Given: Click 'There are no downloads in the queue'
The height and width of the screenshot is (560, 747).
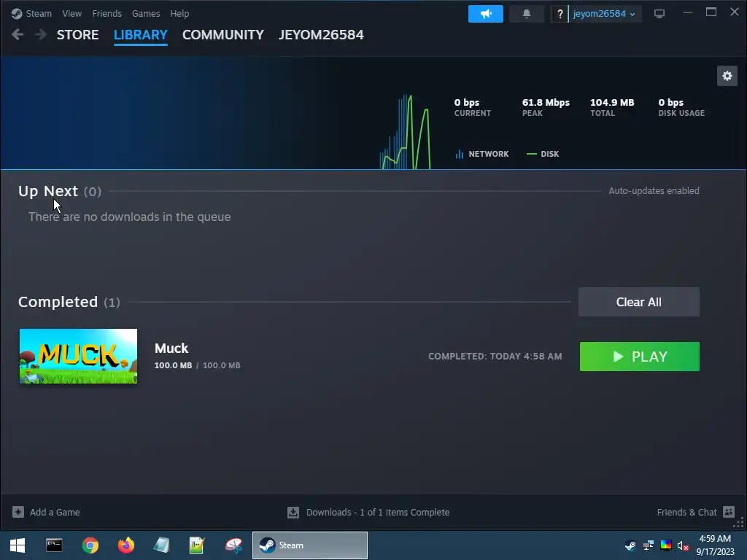Looking at the screenshot, I should point(130,217).
